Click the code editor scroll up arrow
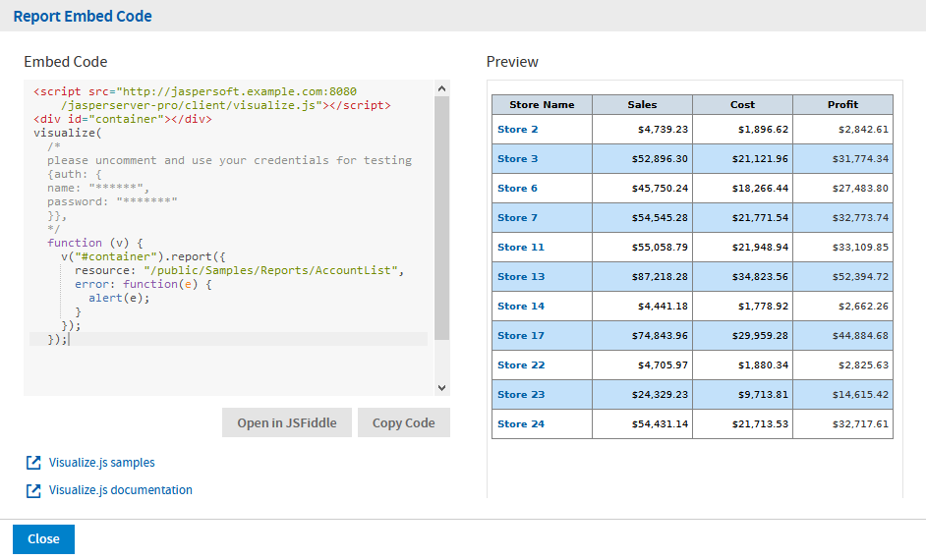The height and width of the screenshot is (560, 926). click(441, 88)
